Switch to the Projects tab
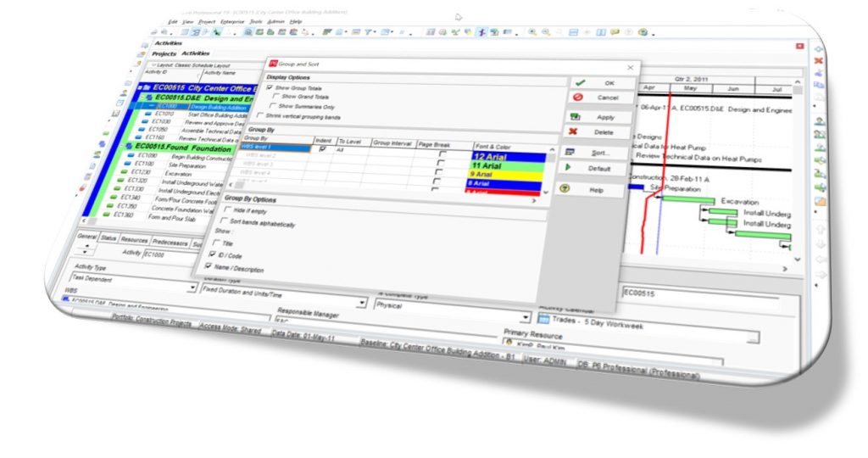 (x=164, y=53)
